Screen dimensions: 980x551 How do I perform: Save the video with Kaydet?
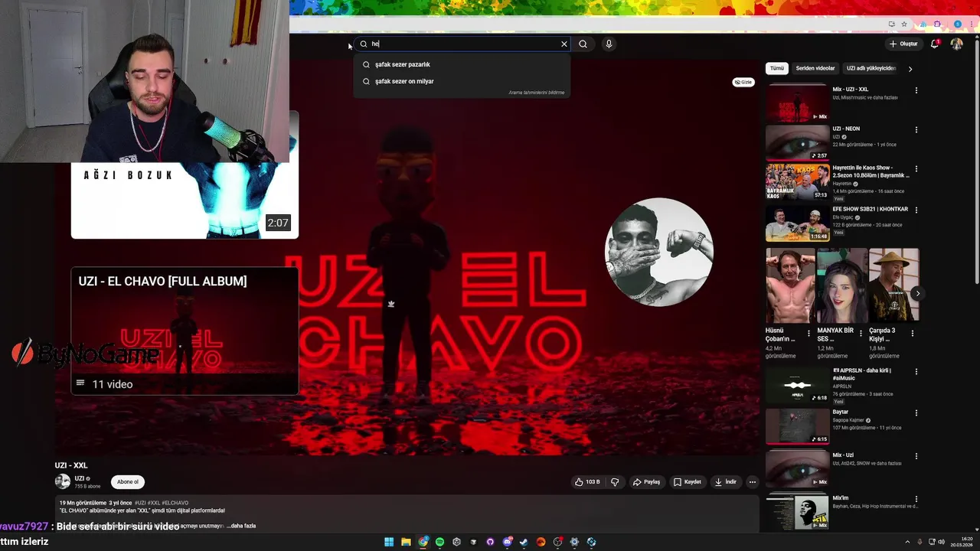point(688,482)
